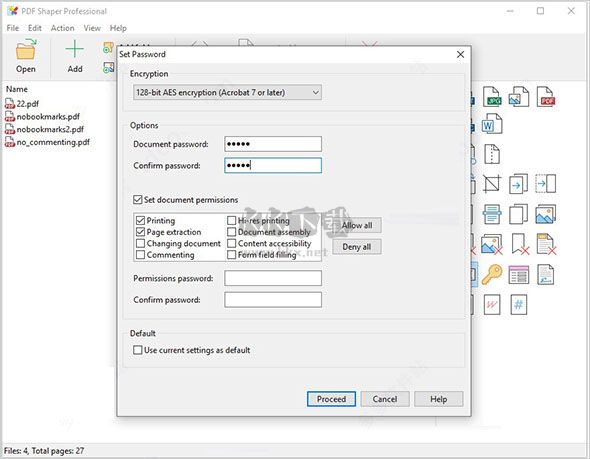
Task: Enable the Form field filling checkbox
Action: [x=232, y=255]
